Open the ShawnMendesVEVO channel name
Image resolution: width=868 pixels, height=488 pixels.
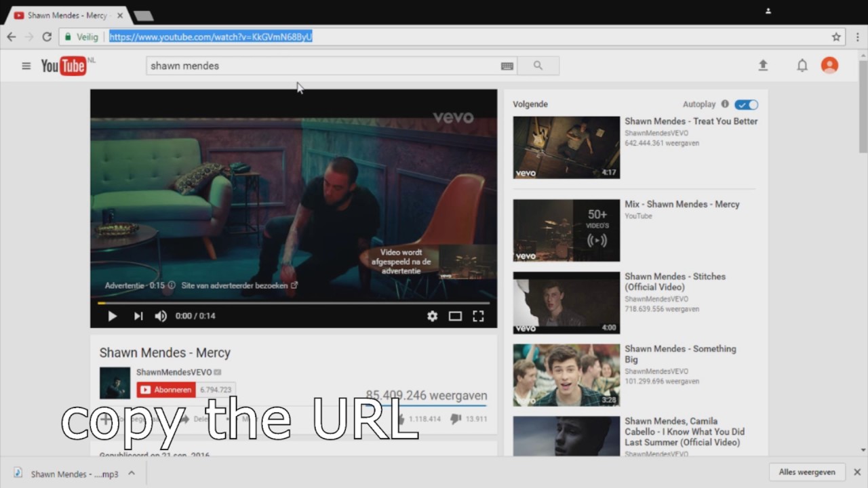pyautogui.click(x=174, y=372)
